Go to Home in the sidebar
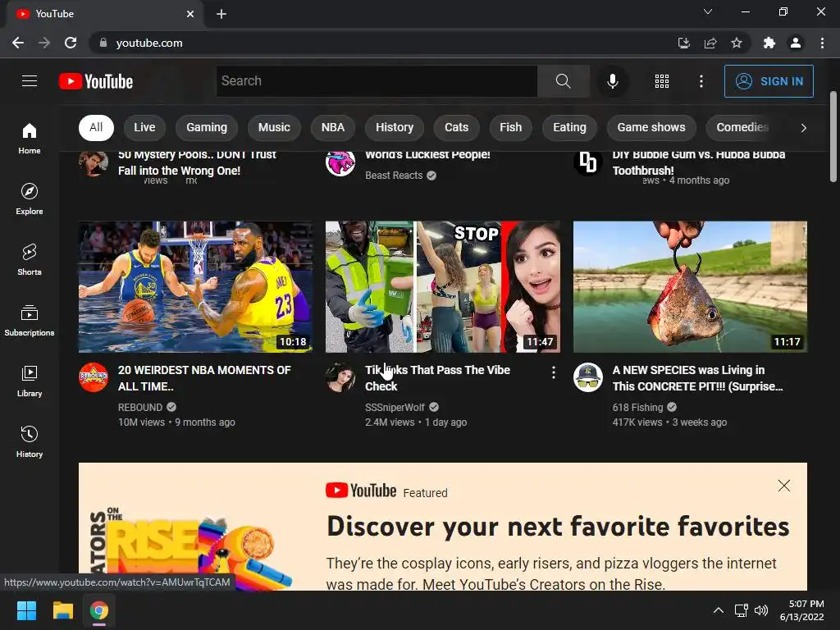Viewport: 840px width, 630px height. pos(30,138)
